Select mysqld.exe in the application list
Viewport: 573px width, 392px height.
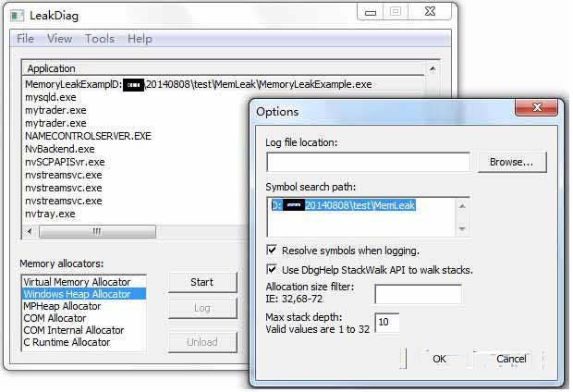51,97
